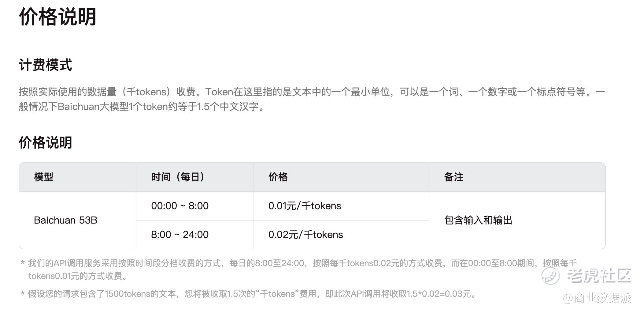Click the @商业数据派 watermark handle
Viewport: 644px width, 313px height.
pyautogui.click(x=597, y=298)
